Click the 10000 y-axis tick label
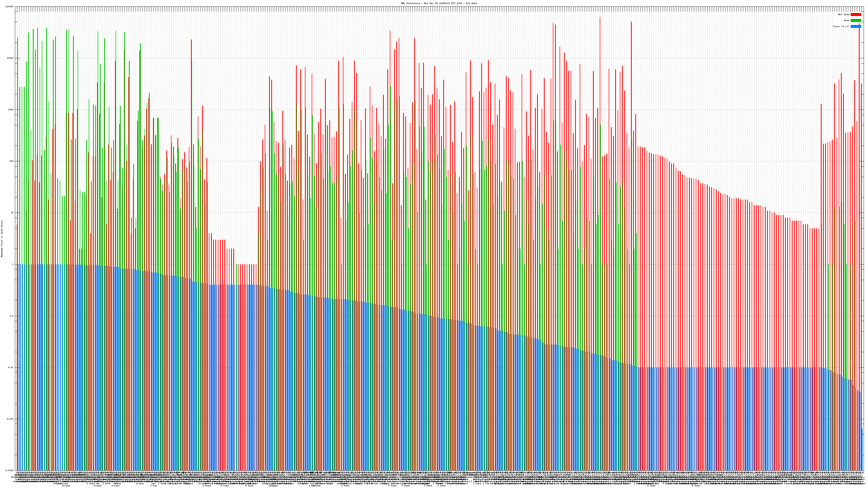The image size is (868, 488). 10,58
